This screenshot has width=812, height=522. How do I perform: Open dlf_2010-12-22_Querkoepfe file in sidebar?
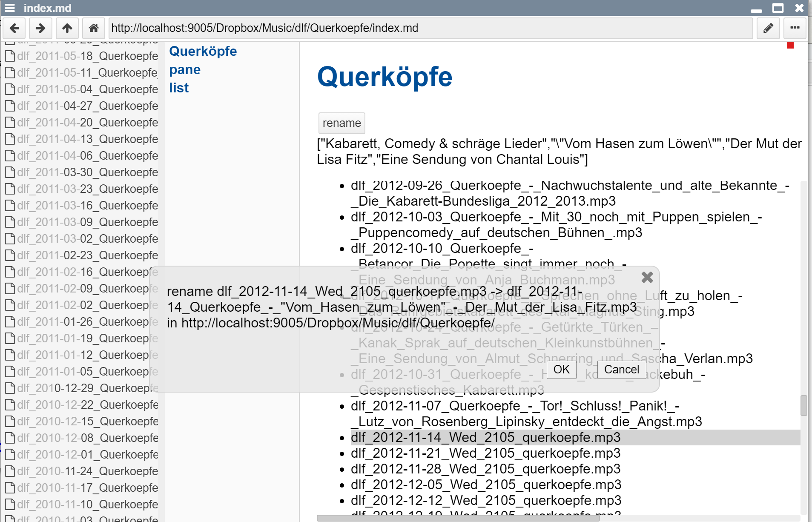[x=87, y=405]
